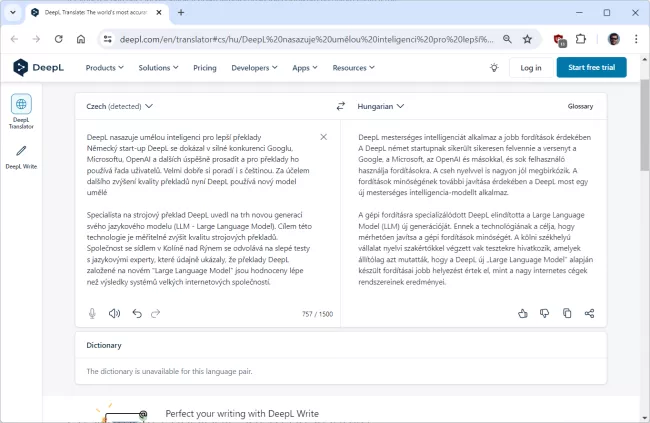Undo the last source text edit

point(137,313)
